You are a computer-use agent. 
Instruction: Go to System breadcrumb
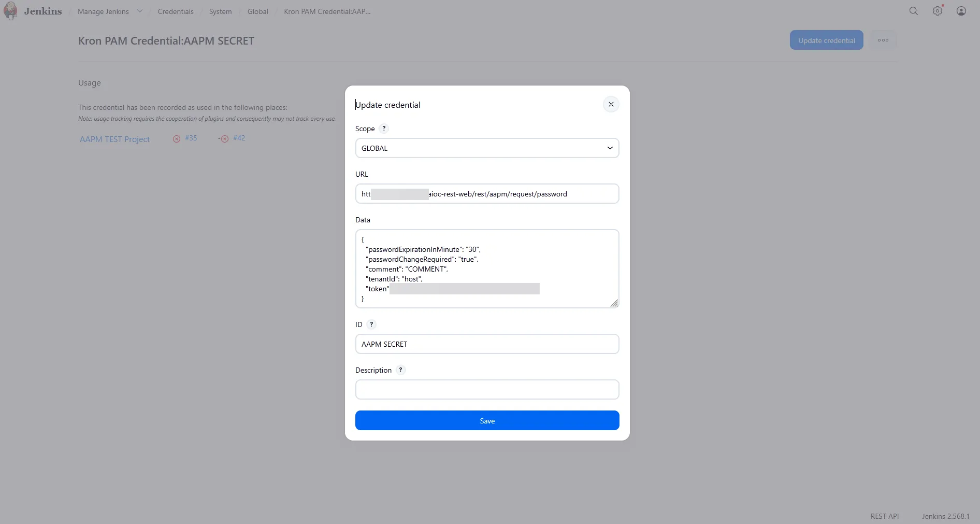click(x=220, y=11)
